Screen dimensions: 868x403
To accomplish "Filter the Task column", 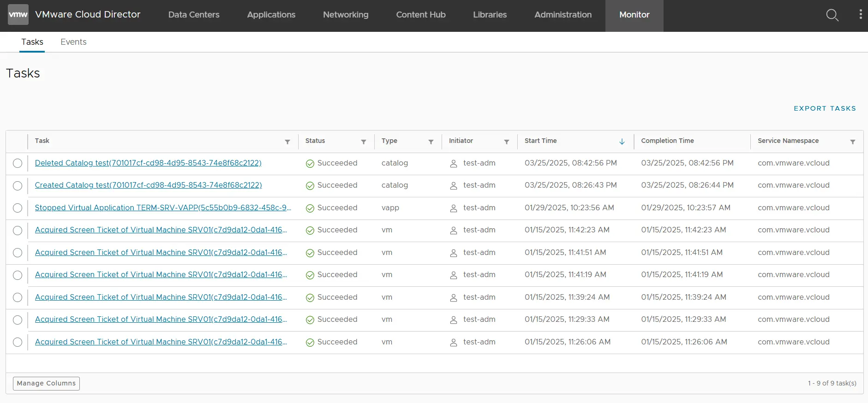I will coord(287,142).
